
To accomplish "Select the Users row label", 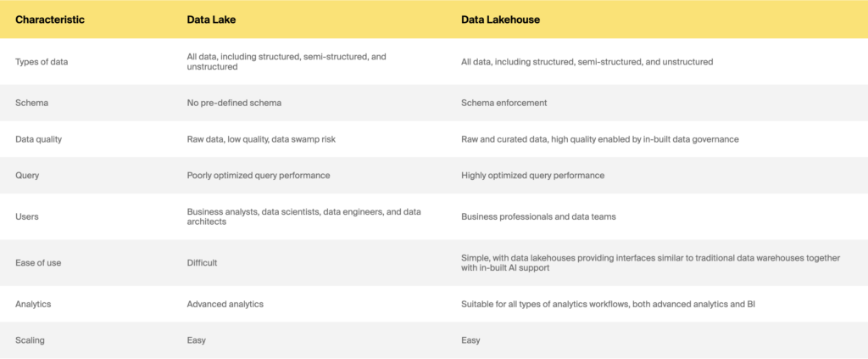I will click(x=26, y=216).
